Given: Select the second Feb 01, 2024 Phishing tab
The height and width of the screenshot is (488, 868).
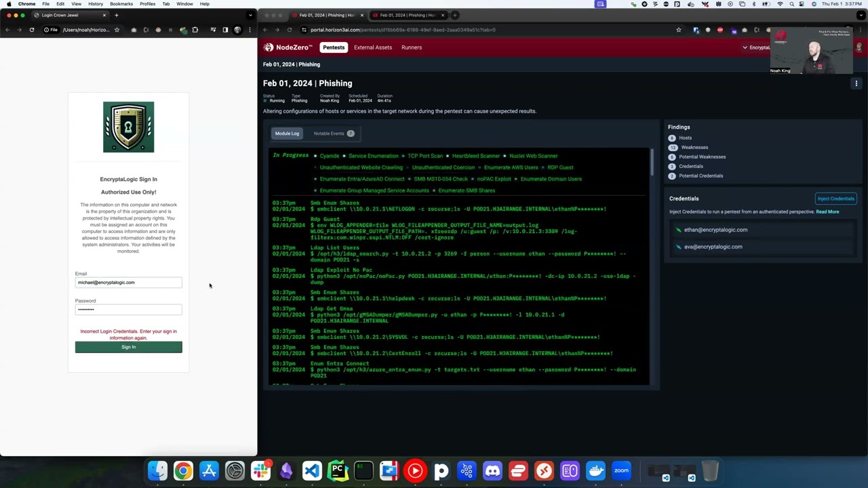Looking at the screenshot, I should pyautogui.click(x=407, y=15).
